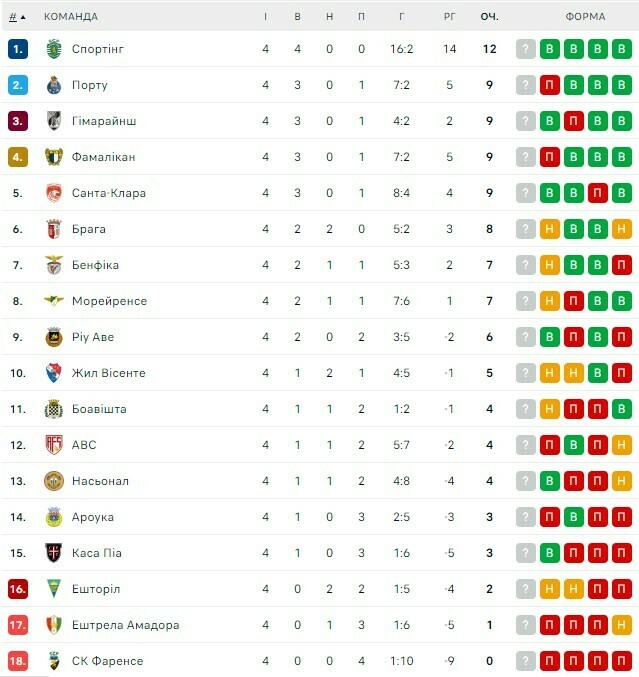639x677 pixels.
Task: Click the КОМАНДА column header
Action: coord(71,17)
